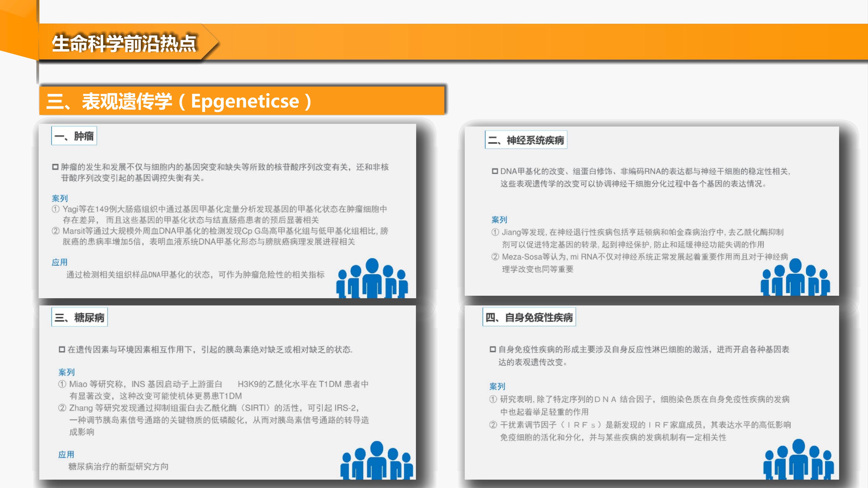Select the 一、肿瘤 label box
The width and height of the screenshot is (868, 488).
[74, 136]
